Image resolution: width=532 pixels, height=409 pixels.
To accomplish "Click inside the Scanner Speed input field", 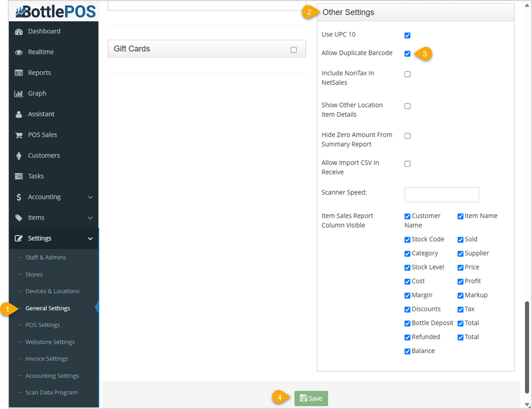I will [x=441, y=194].
